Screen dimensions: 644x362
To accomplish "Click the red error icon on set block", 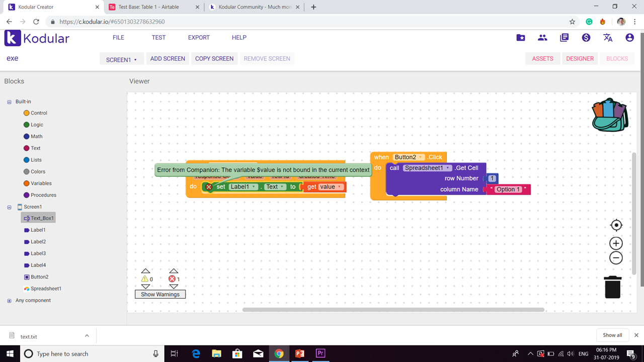I will click(x=209, y=187).
